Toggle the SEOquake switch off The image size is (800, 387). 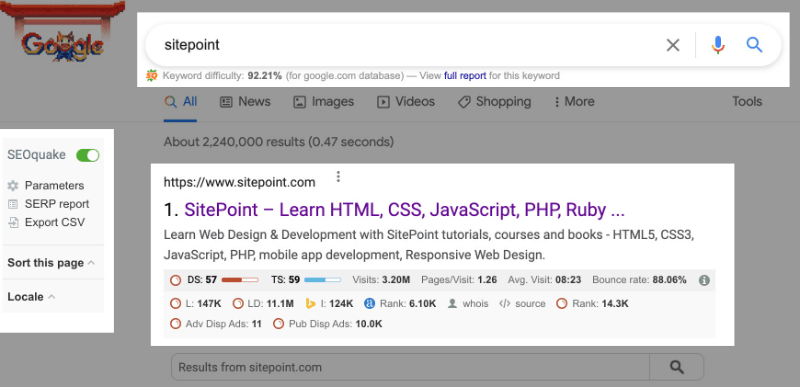88,156
